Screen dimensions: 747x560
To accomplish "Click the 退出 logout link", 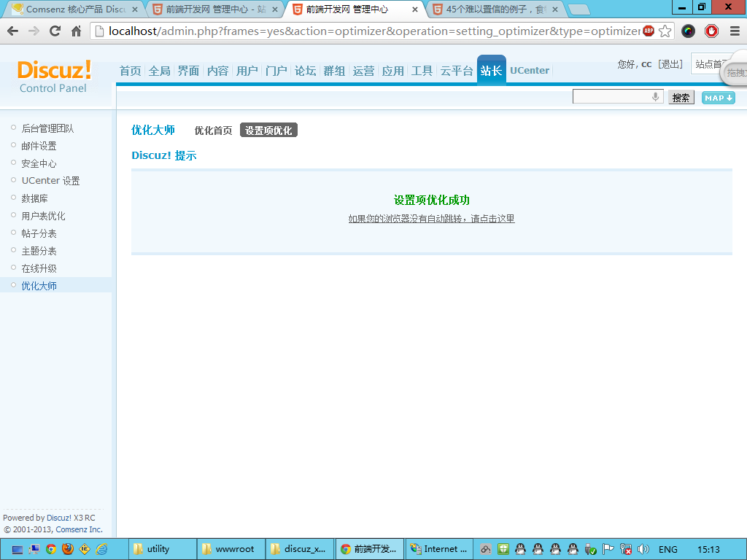I will 670,64.
